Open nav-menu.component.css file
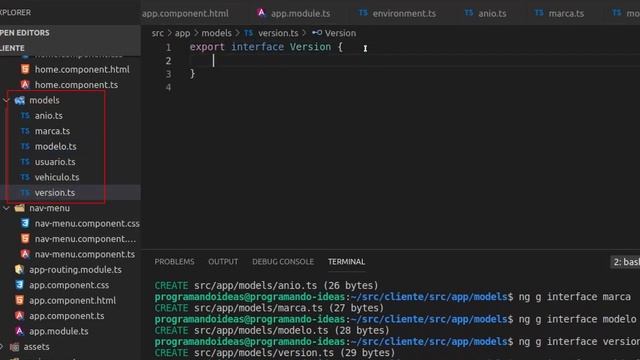The height and width of the screenshot is (360, 640). pyautogui.click(x=87, y=224)
